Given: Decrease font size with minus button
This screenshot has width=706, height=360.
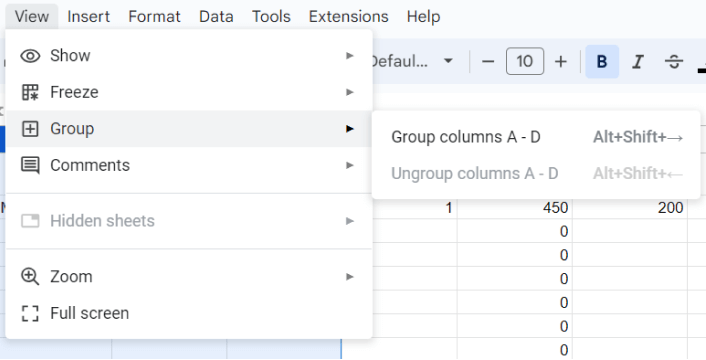Looking at the screenshot, I should tap(488, 61).
